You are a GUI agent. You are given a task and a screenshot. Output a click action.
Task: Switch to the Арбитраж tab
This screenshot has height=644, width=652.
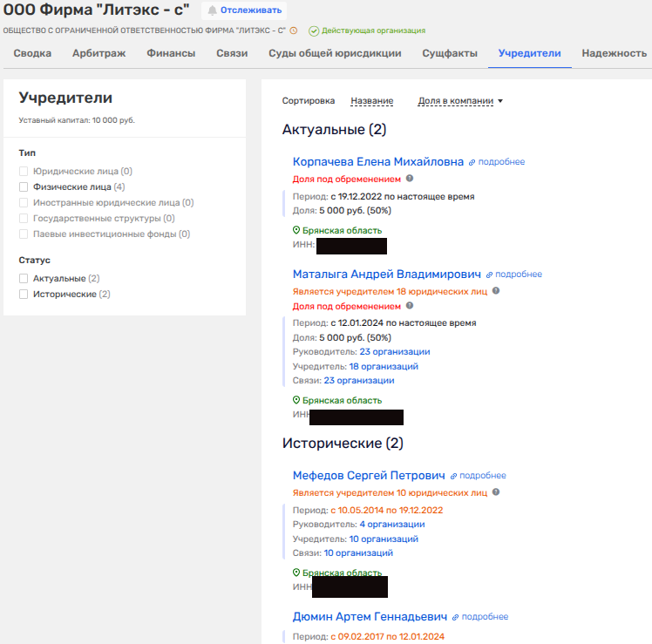coord(98,53)
